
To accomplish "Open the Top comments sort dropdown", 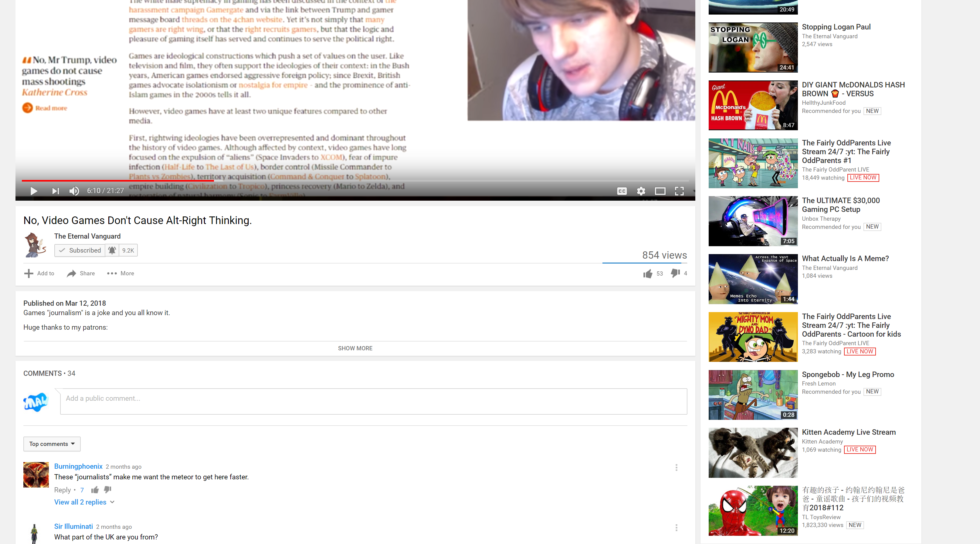I will pos(52,444).
